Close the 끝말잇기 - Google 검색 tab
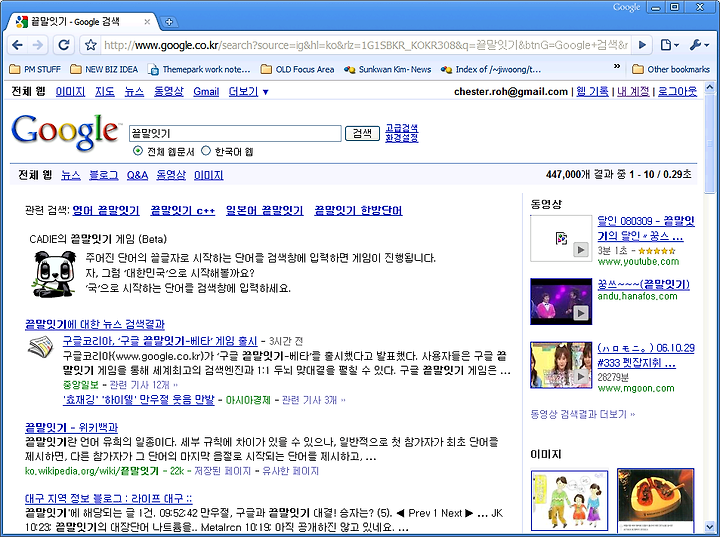720x537 pixels. [x=147, y=22]
